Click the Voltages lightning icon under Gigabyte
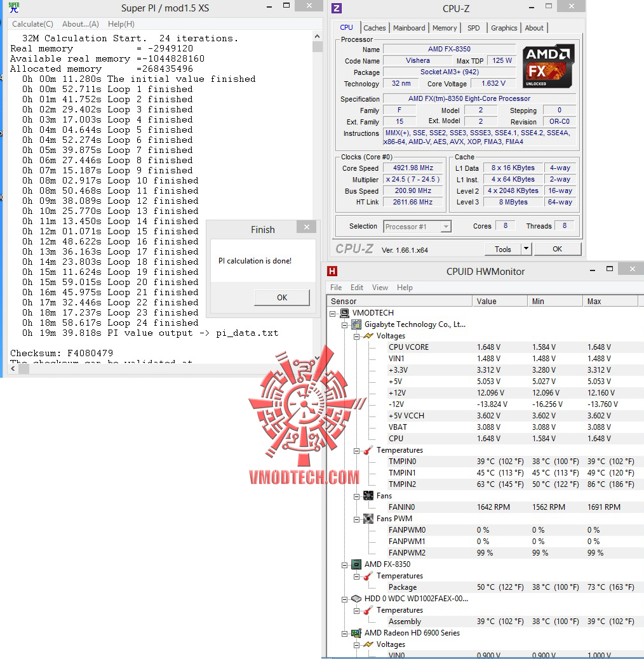644x659 pixels. tap(368, 336)
